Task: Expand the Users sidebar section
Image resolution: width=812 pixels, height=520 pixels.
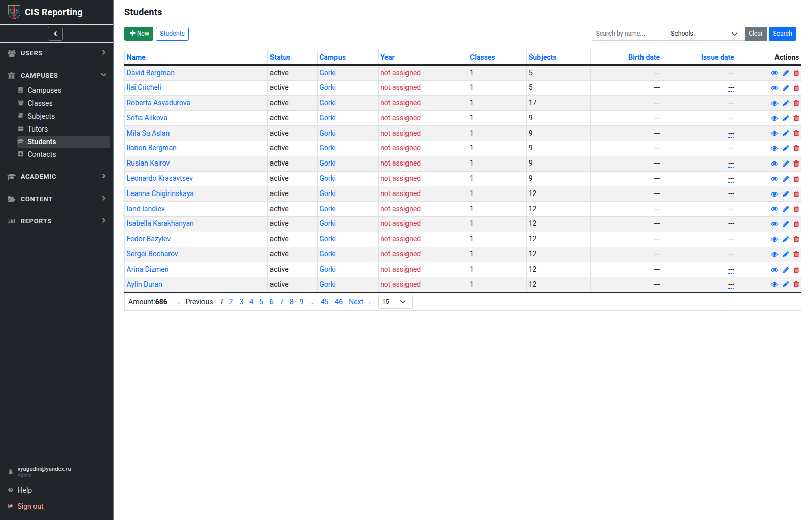Action: (57, 53)
